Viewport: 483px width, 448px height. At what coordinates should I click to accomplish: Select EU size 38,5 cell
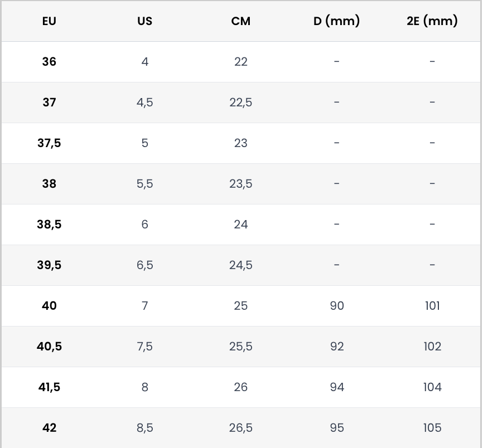(x=49, y=225)
